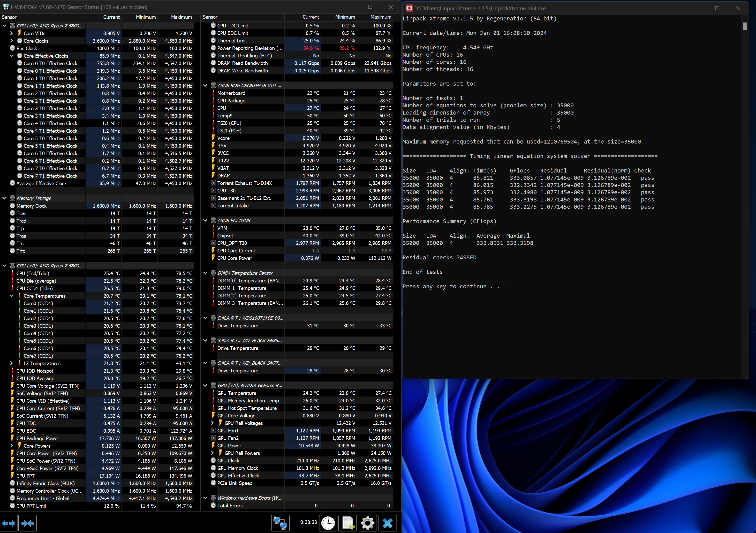Click the thermometer icon beside GPU Temperature
Image resolution: width=756 pixels, height=533 pixels.
click(x=213, y=393)
